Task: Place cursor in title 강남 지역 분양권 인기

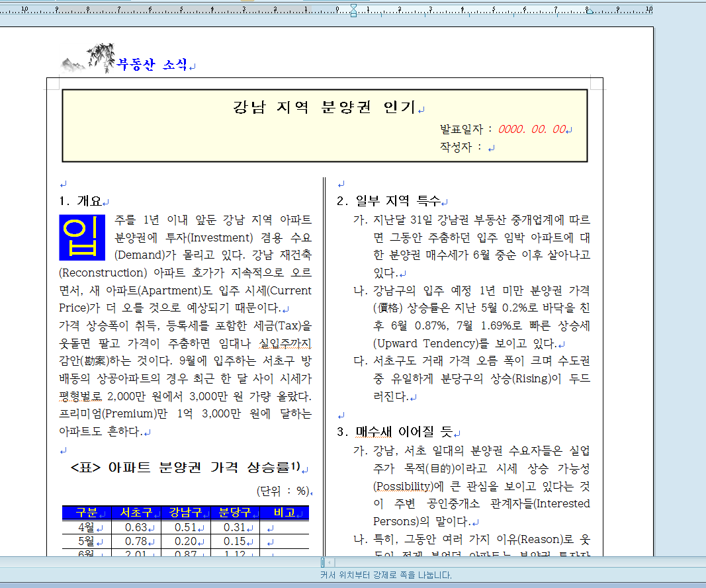Action: tap(324, 107)
